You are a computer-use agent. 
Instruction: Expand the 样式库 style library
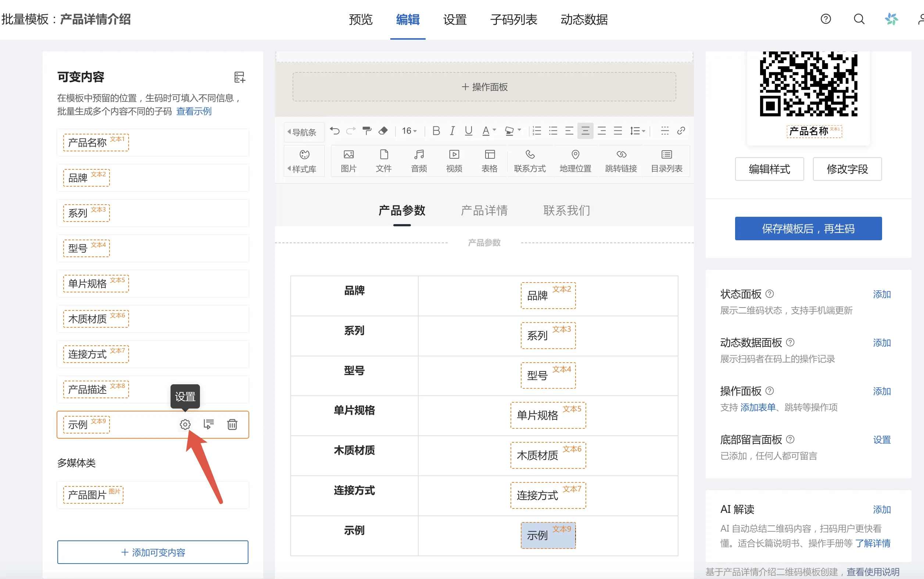click(x=304, y=161)
